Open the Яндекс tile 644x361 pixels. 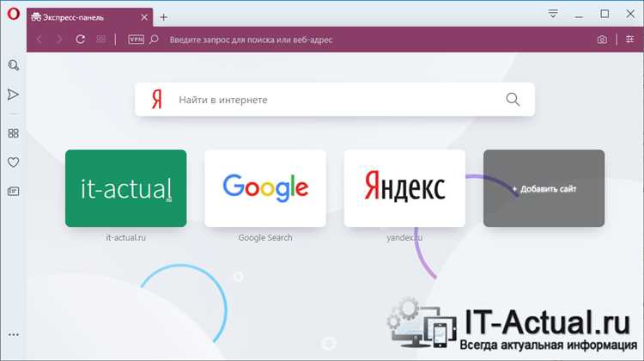[x=404, y=188]
